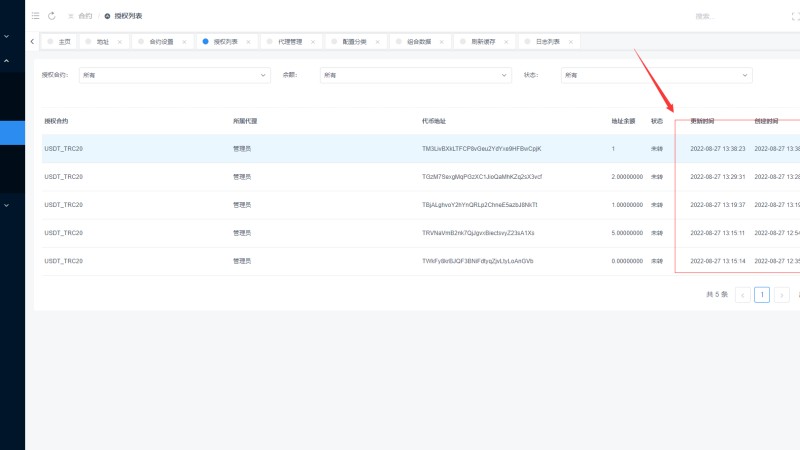Select the 授权列表 tab

pyautogui.click(x=226, y=42)
